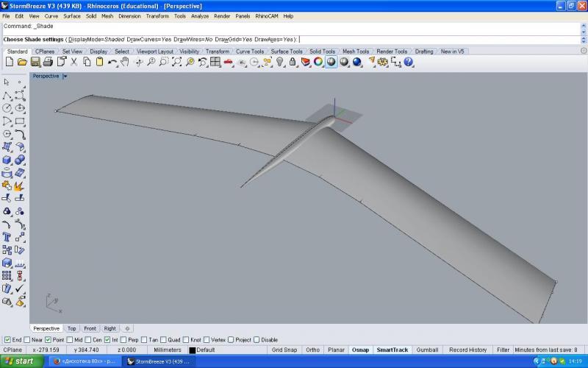Enable the Mid osnap checkbox

coord(69,339)
